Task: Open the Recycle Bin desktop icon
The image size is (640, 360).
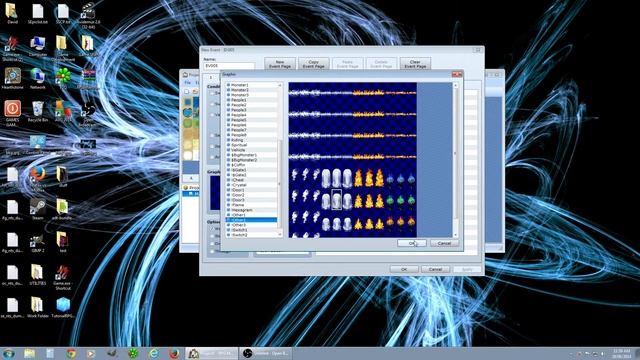Action: pos(38,112)
